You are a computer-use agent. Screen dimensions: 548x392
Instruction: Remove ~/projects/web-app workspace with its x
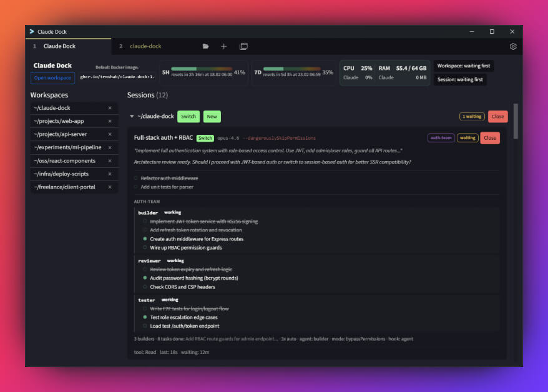point(110,121)
